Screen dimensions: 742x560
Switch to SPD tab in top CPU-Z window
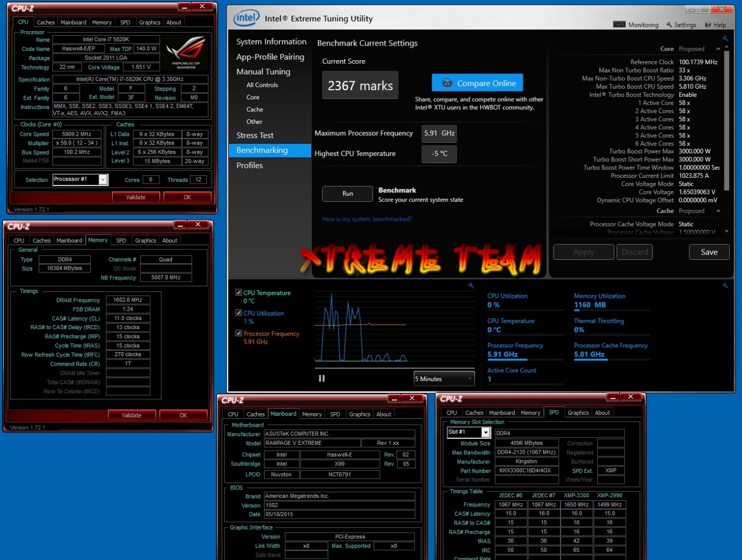pyautogui.click(x=125, y=22)
